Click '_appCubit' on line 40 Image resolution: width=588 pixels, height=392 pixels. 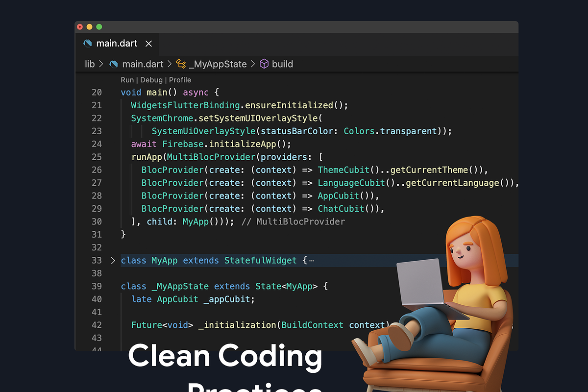[x=227, y=299]
